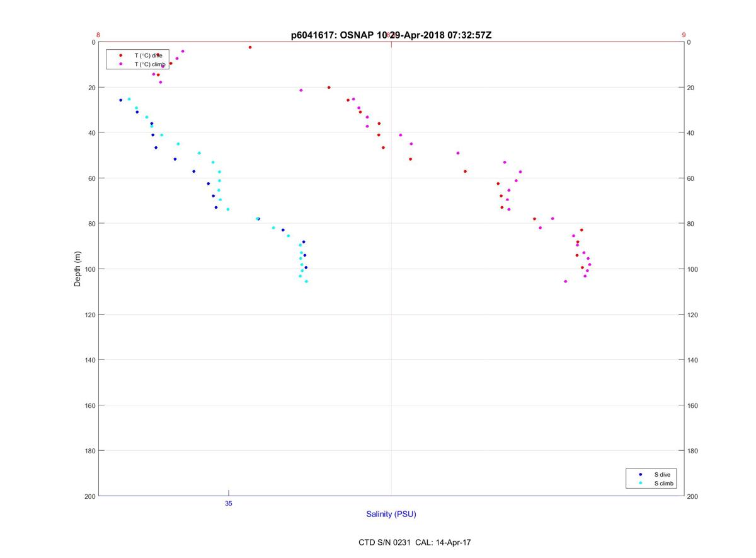Click depth tick 120 on right axis
The height and width of the screenshot is (558, 756).
pyautogui.click(x=693, y=315)
